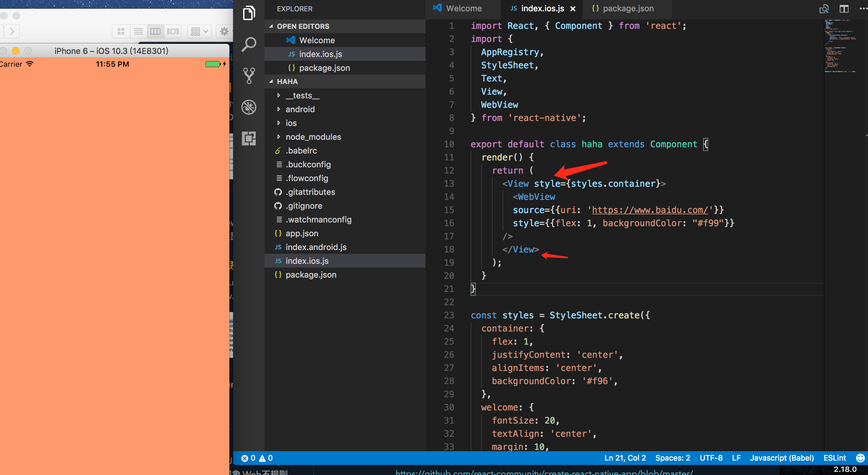The image size is (868, 475).
Task: Open the Debug view in the activity bar
Action: click(249, 107)
